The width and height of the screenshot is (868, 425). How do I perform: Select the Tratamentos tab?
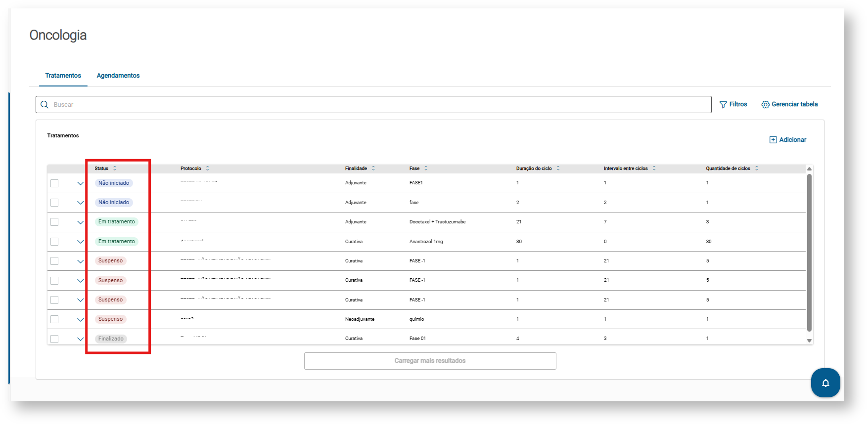coord(63,76)
